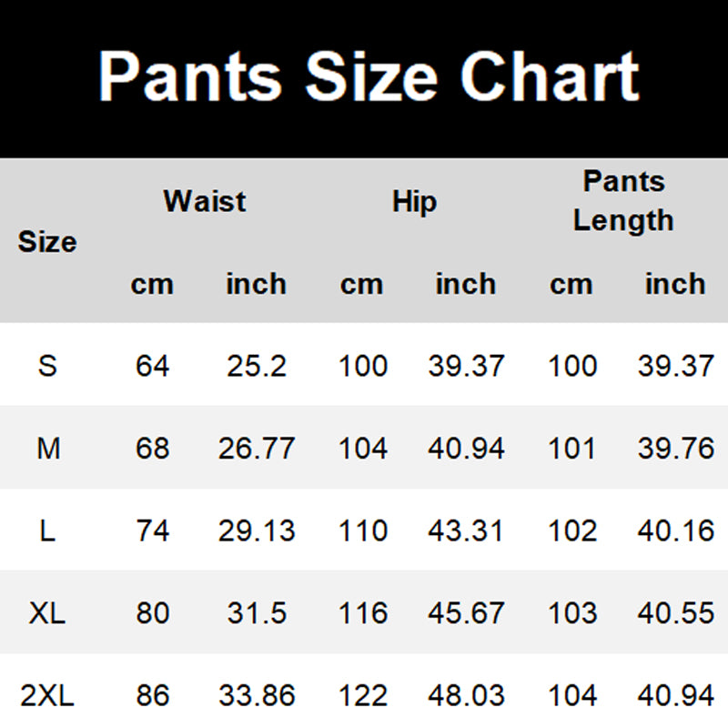Select the Pants Length column header

623,201
